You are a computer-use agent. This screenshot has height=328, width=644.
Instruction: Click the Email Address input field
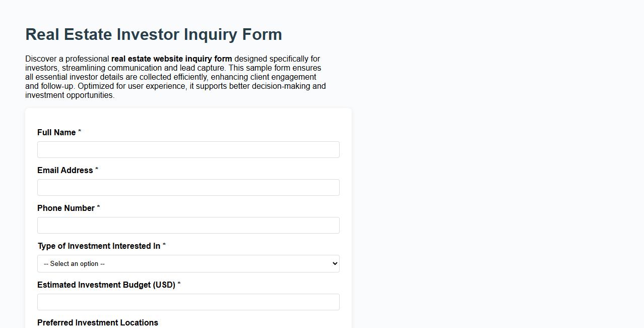pyautogui.click(x=188, y=187)
